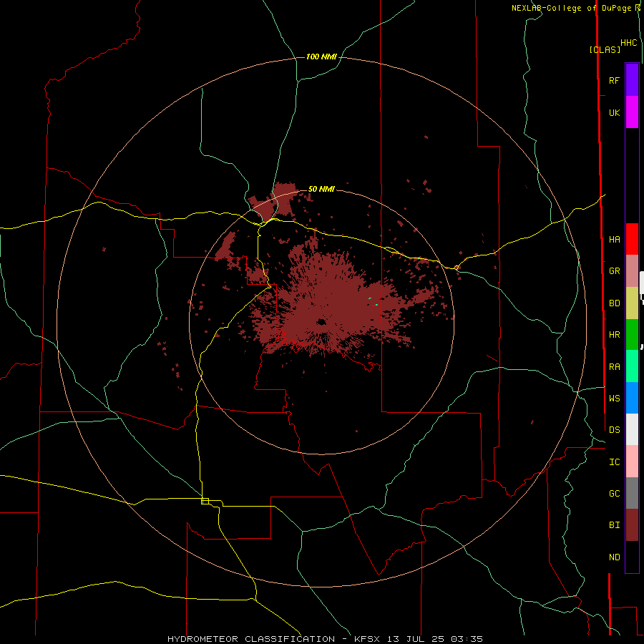This screenshot has width=644, height=644.
Task: Click the WS blue legend swatch
Action: [632, 398]
